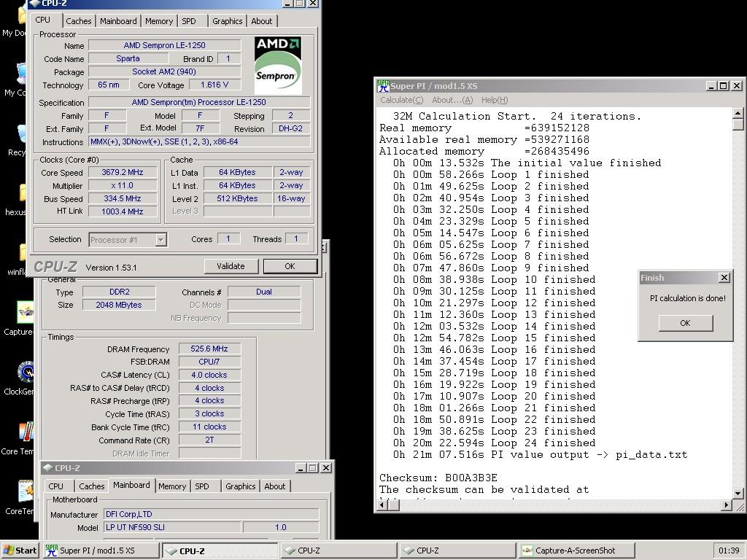Image resolution: width=747 pixels, height=560 pixels.
Task: Click the Model field LP UT NF590 SLI
Action: pyautogui.click(x=172, y=527)
